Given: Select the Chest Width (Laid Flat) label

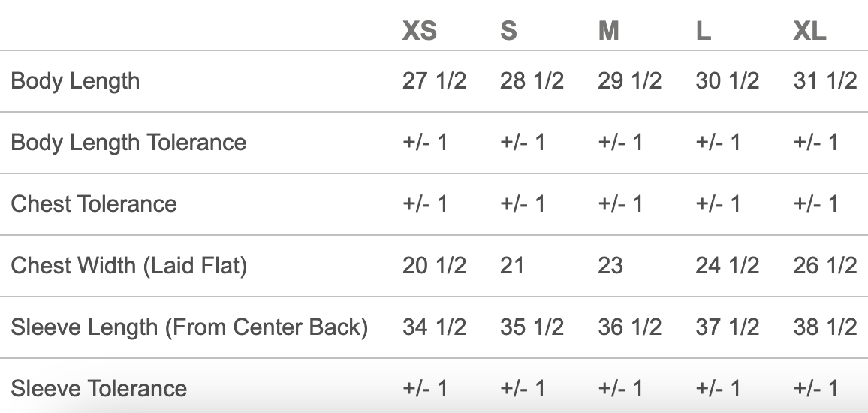Looking at the screenshot, I should (x=128, y=266).
